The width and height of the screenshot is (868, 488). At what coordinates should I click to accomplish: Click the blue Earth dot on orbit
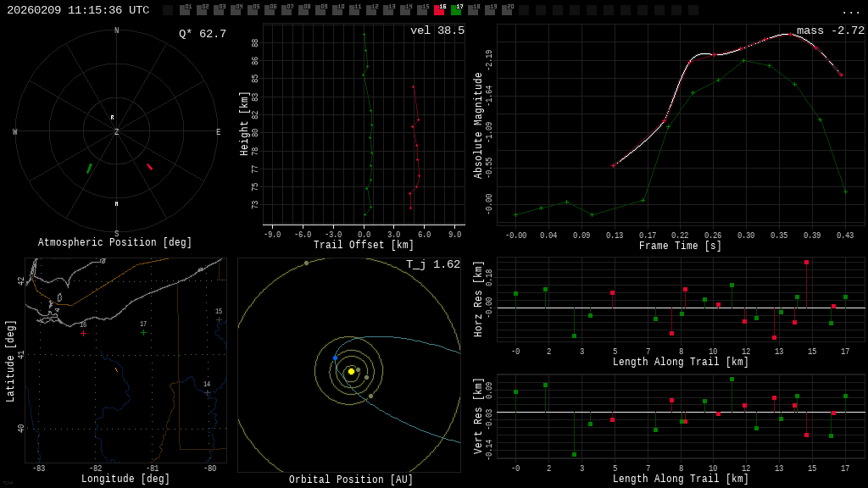point(335,358)
